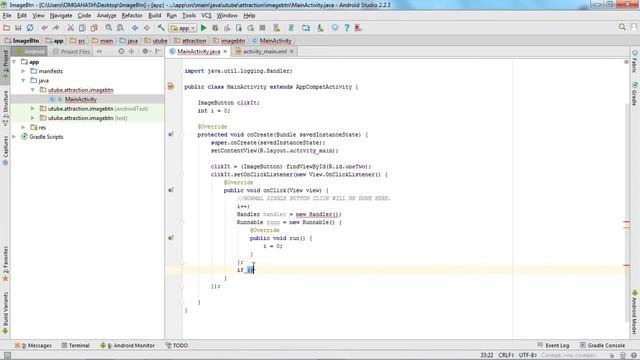
Task: Click the Replace toolbar icon
Action: click(x=120, y=28)
